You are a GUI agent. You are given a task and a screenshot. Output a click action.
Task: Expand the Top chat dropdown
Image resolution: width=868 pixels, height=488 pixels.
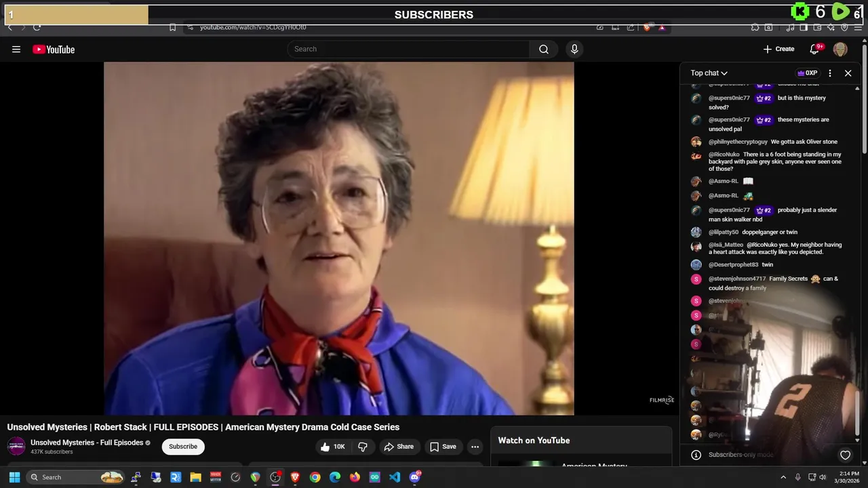point(709,73)
